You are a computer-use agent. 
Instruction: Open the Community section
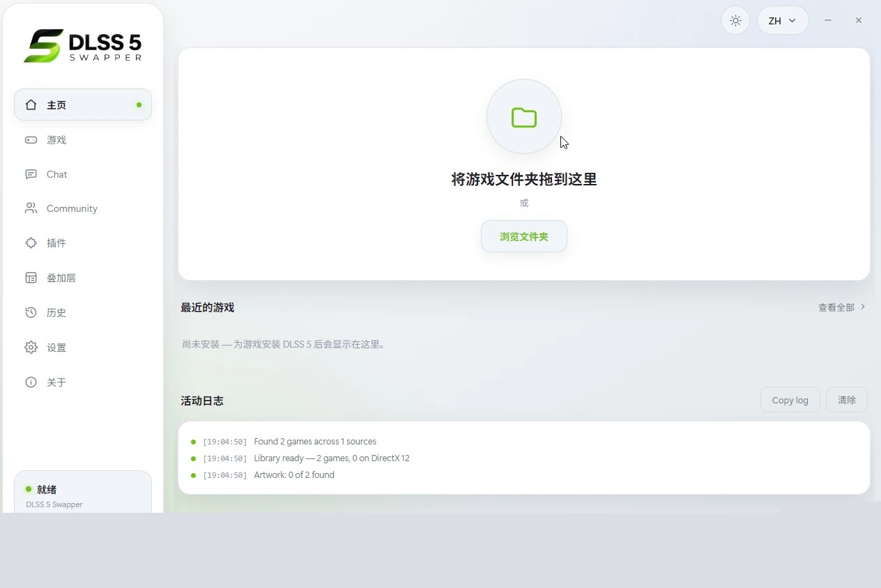pyautogui.click(x=83, y=208)
